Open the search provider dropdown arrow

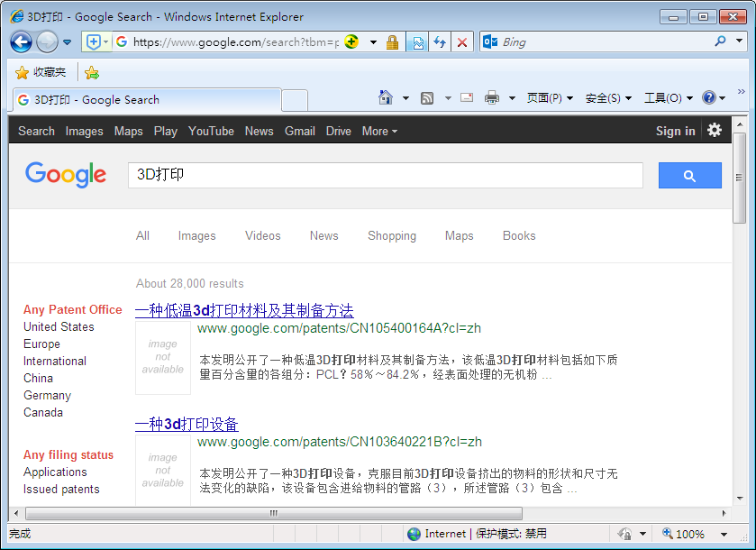(739, 41)
